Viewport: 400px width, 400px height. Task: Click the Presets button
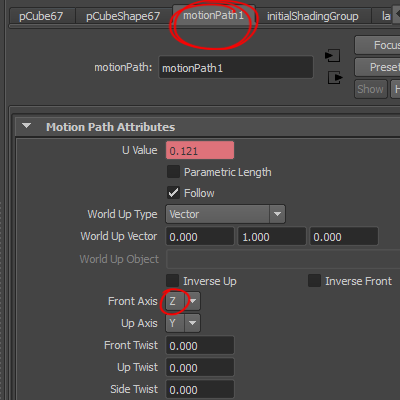pyautogui.click(x=377, y=67)
